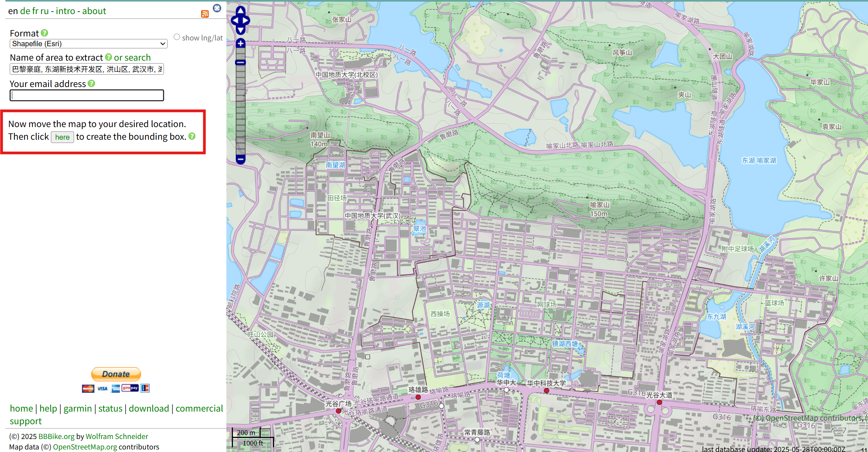Click the crosshair locate icon near top of map
The height and width of the screenshot is (452, 868).
tap(217, 8)
